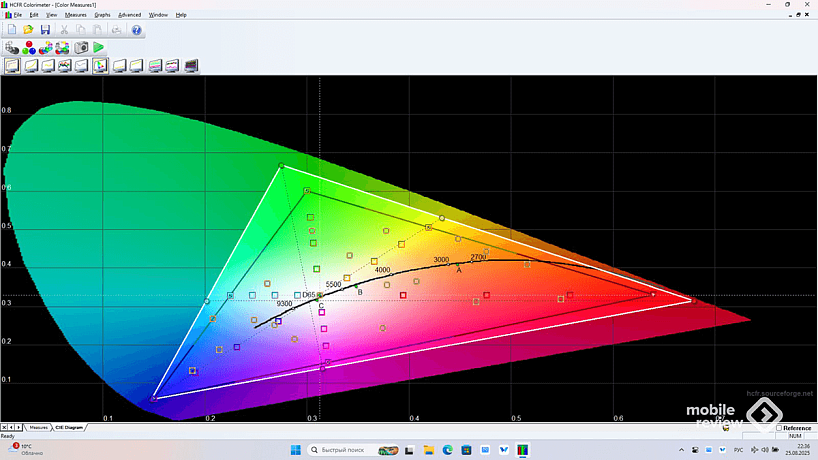Open the About help question mark icon

(136, 30)
